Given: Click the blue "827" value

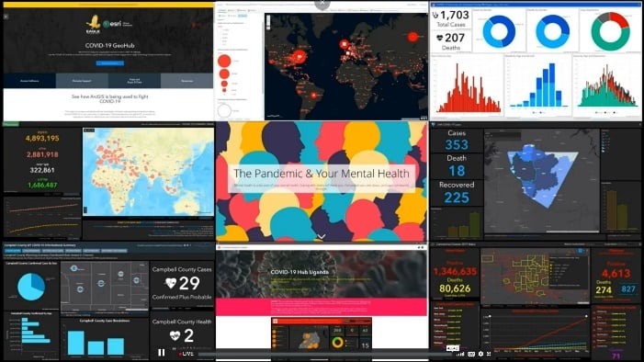Looking at the screenshot, I should pyautogui.click(x=628, y=288).
